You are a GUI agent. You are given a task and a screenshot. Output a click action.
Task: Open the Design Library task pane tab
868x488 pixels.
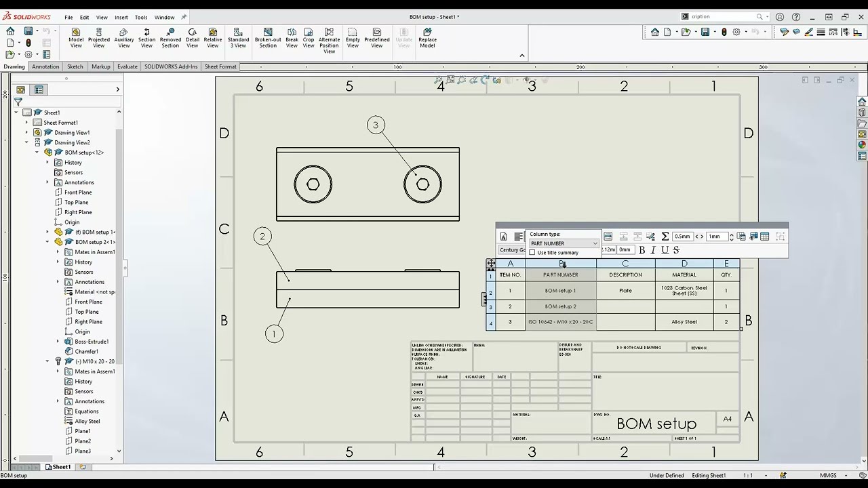[x=862, y=113]
